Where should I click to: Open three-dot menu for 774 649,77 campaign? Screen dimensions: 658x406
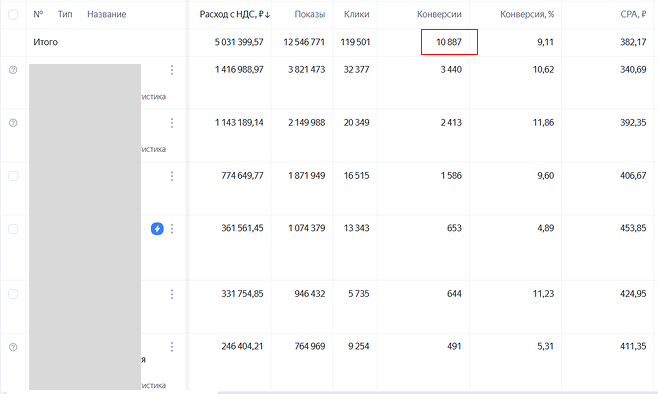tap(172, 176)
